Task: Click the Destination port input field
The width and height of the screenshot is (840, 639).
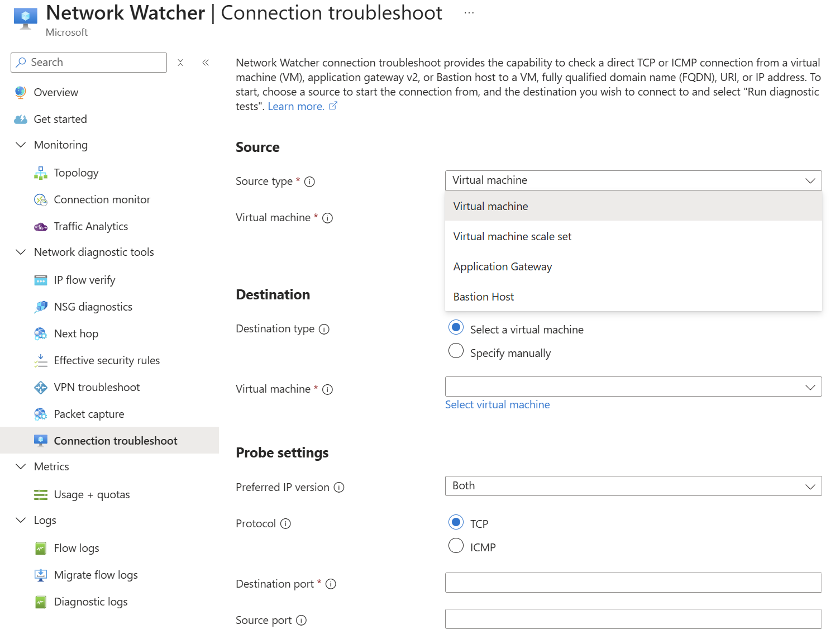Action: [633, 583]
